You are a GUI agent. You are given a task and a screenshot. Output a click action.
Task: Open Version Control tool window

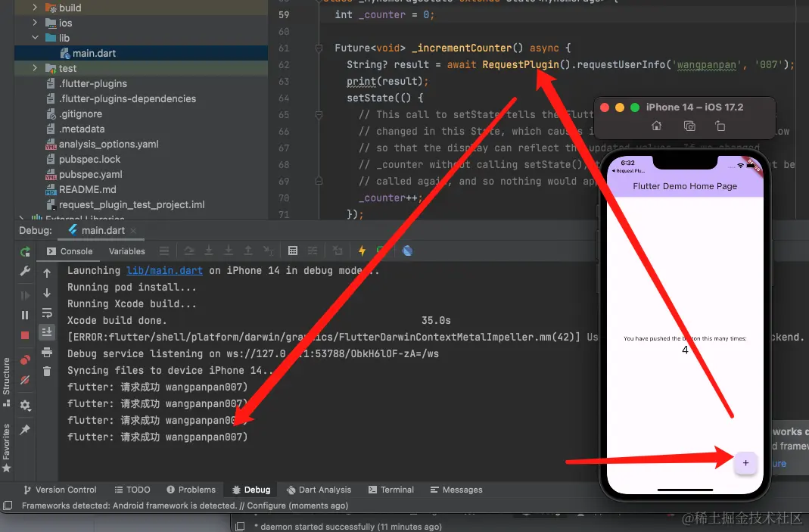pyautogui.click(x=60, y=490)
